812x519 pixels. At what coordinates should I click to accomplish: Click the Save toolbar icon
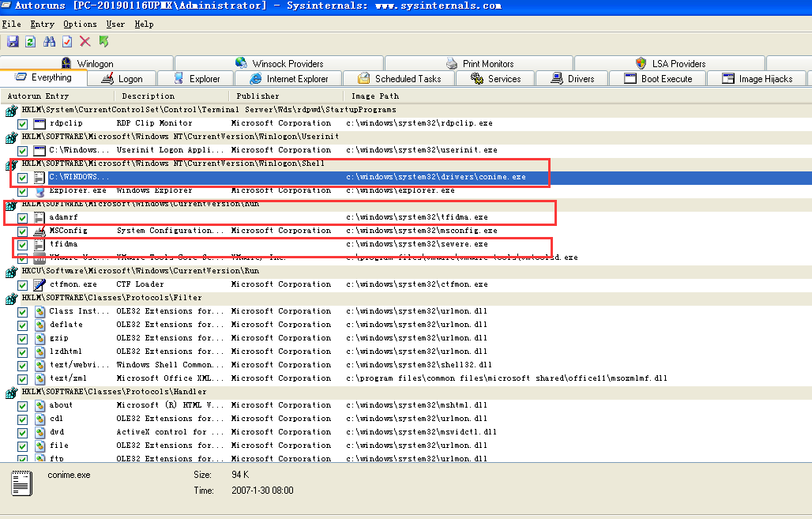(13, 41)
